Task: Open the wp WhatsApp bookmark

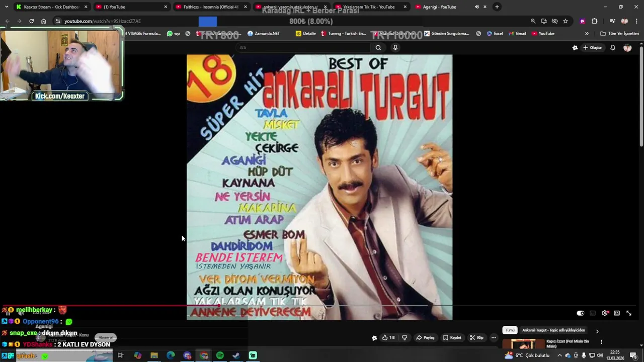Action: pos(174,34)
